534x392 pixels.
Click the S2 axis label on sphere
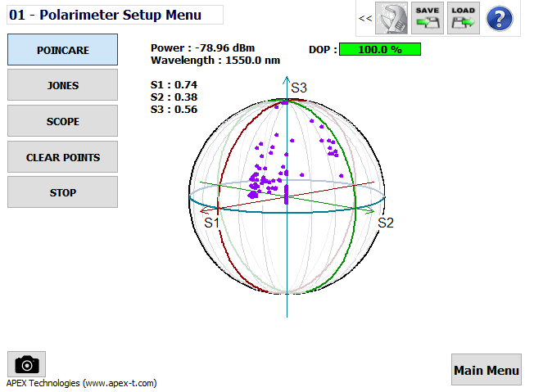[x=386, y=223]
